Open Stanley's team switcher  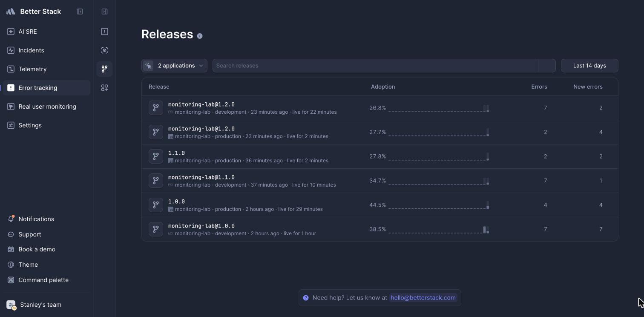(46, 305)
